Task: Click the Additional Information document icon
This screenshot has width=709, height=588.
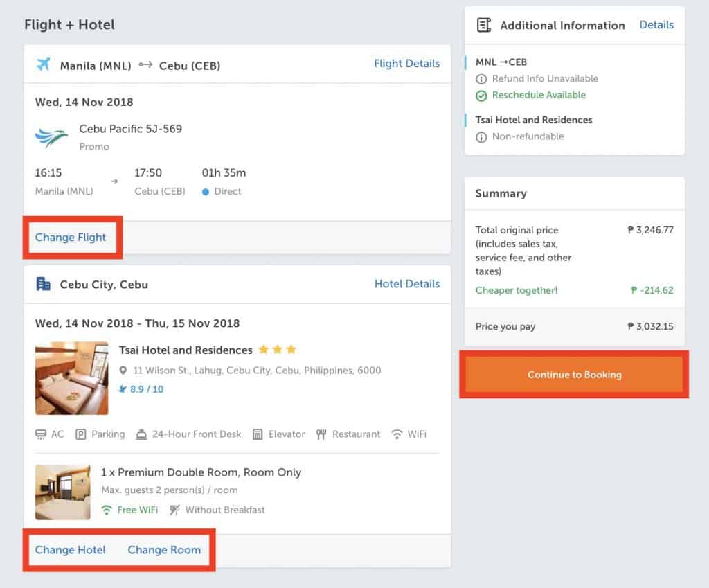Action: 484,26
